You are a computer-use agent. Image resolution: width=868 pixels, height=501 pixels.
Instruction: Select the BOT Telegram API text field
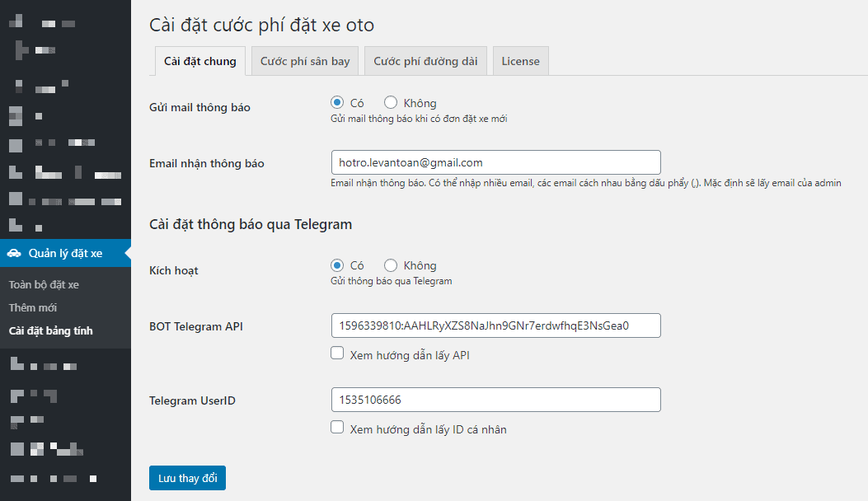(x=495, y=325)
